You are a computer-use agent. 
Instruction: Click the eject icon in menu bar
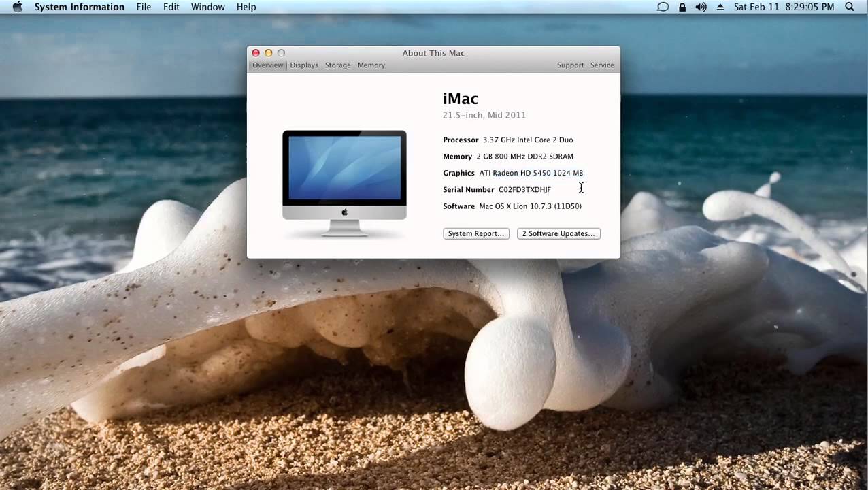tap(720, 7)
